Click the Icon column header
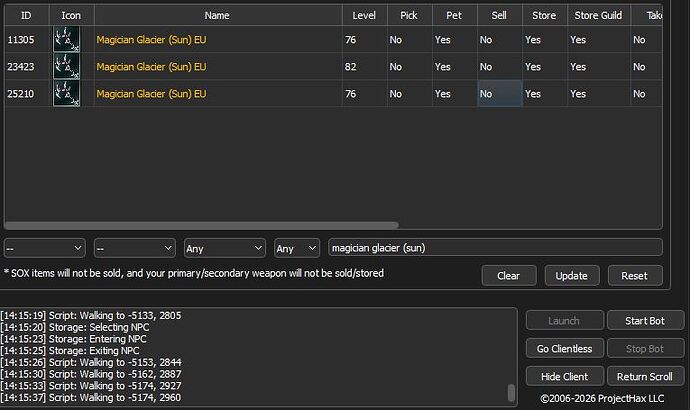This screenshot has height=410, width=690. (71, 15)
